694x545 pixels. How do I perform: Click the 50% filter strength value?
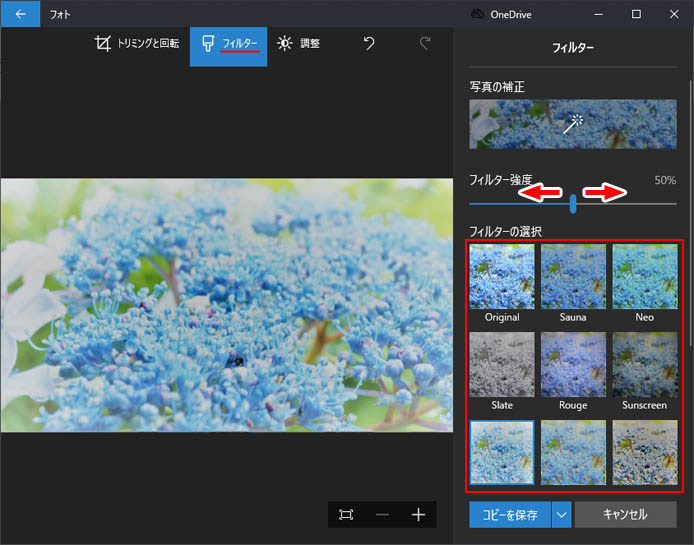pos(665,180)
